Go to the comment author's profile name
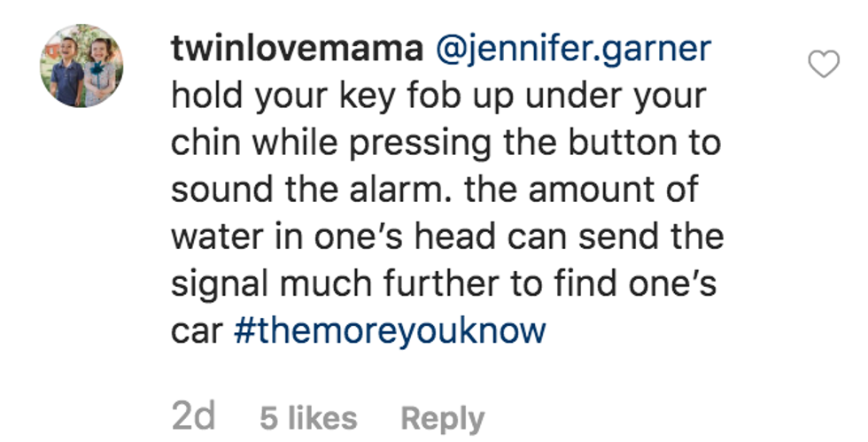The width and height of the screenshot is (868, 442). click(x=297, y=49)
